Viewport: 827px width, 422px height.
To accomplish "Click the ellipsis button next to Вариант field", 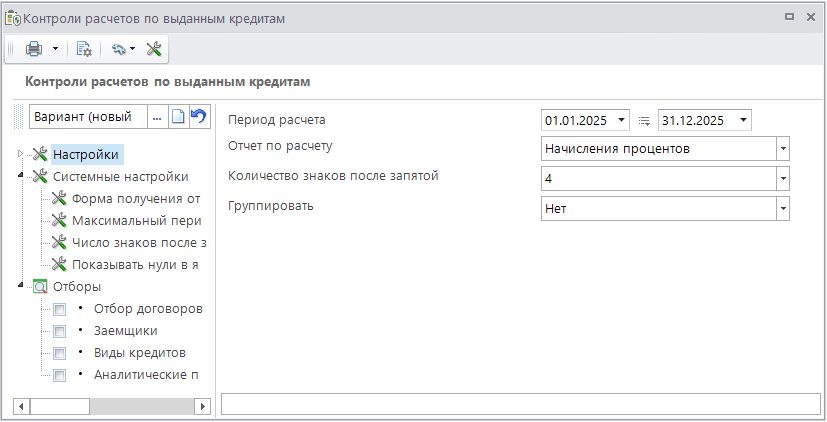I will click(x=157, y=117).
